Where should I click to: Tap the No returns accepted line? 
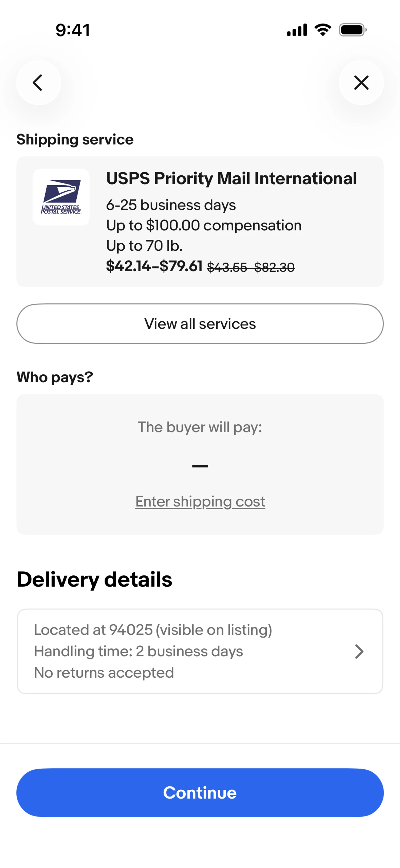point(104,673)
